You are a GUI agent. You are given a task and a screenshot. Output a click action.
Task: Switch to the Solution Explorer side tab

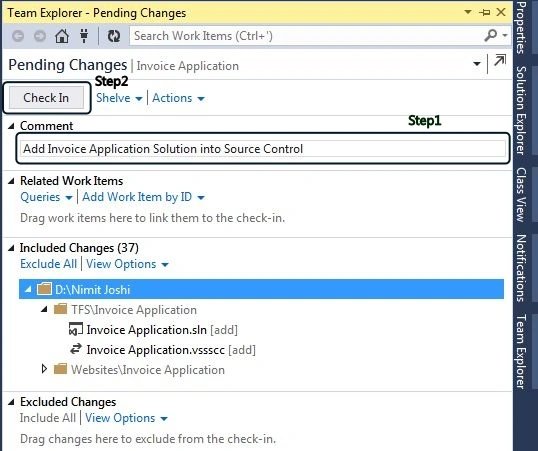point(521,110)
